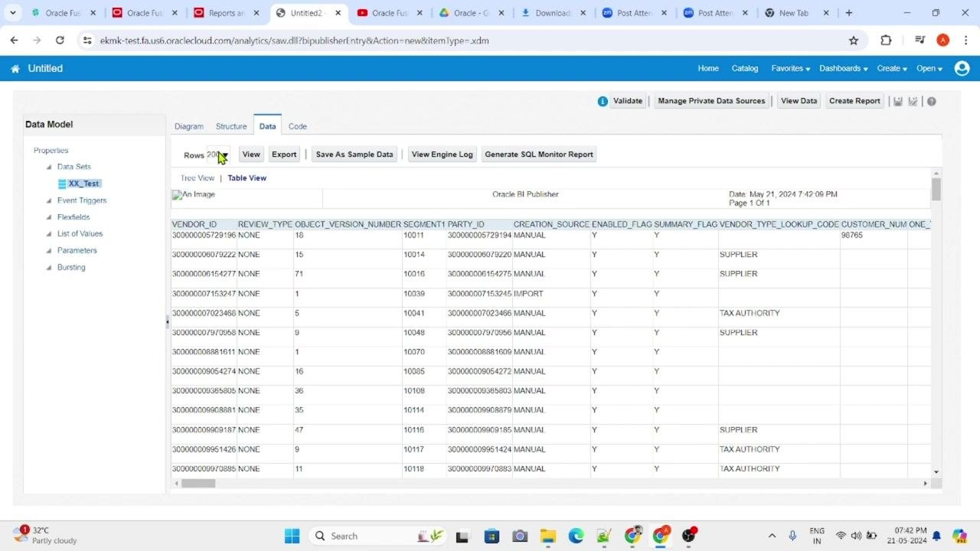Switch to the Structure tab
The width and height of the screenshot is (980, 551).
[x=231, y=126]
